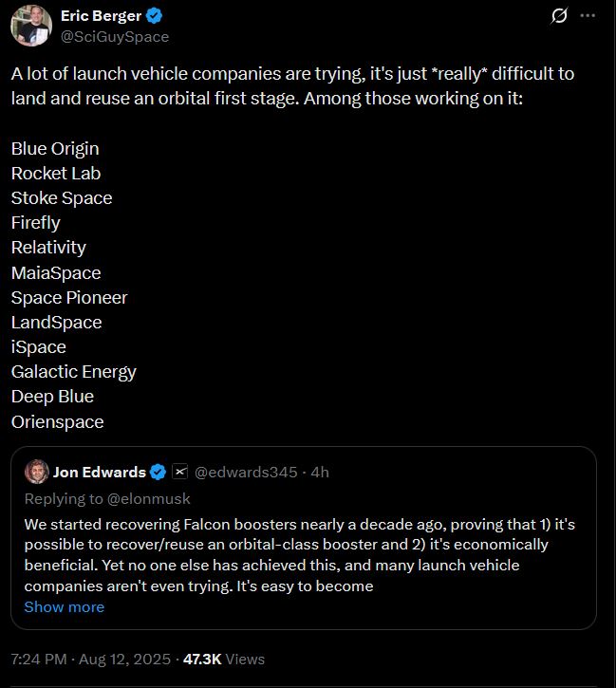Click the Grok icon on the post

point(560,16)
